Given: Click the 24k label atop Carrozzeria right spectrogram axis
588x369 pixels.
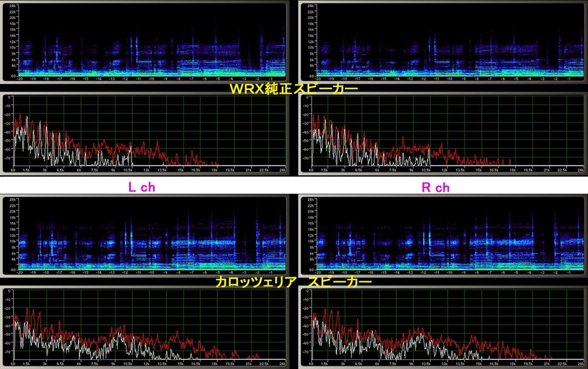Looking at the screenshot, I should [x=311, y=199].
